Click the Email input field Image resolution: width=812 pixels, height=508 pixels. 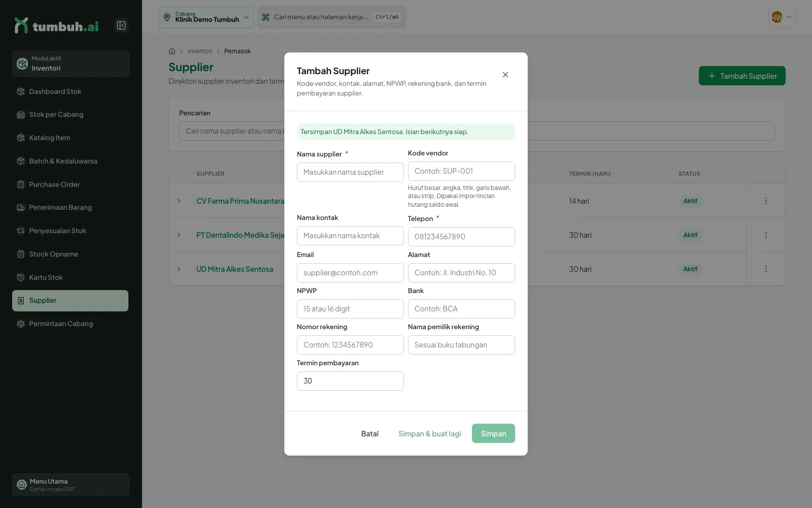(350, 273)
